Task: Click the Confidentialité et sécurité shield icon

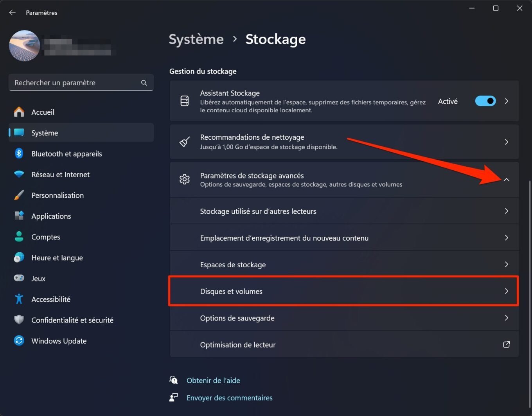Action: coord(19,320)
